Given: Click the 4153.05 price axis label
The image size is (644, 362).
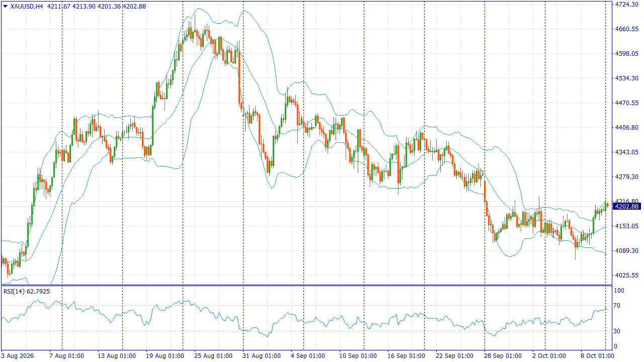Looking at the screenshot, I should click(x=626, y=226).
